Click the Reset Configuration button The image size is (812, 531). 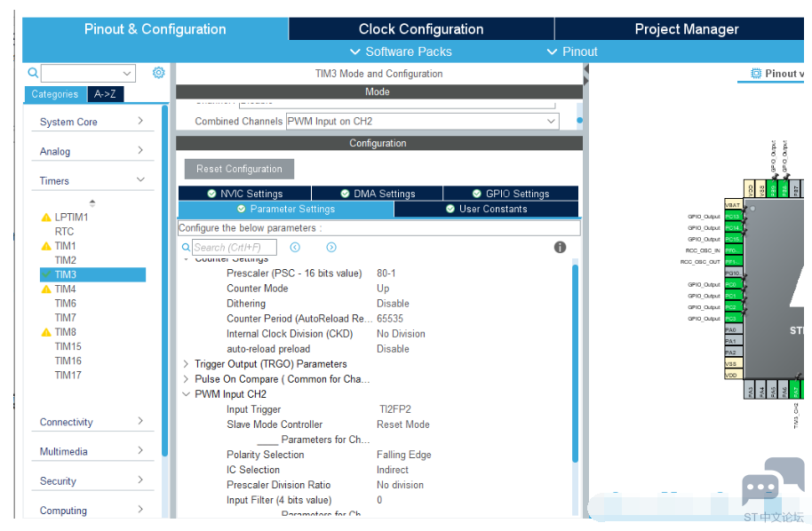tap(239, 169)
